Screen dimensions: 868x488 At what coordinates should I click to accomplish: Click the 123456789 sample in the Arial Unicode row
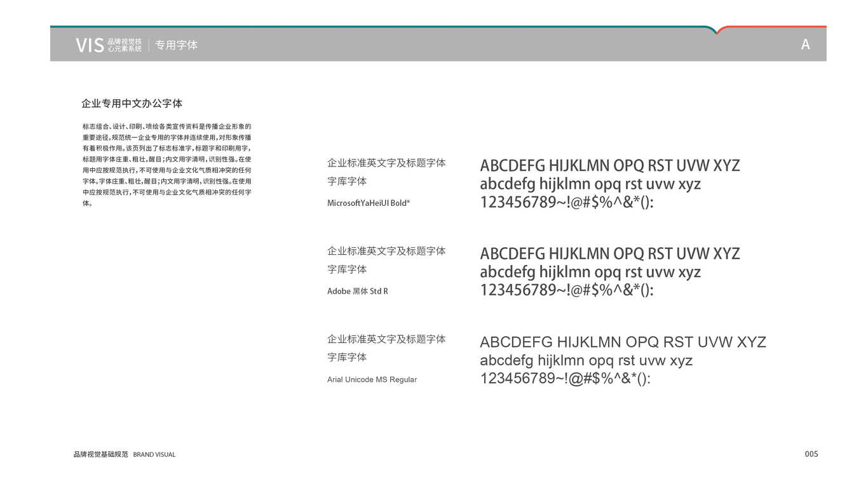(x=565, y=379)
